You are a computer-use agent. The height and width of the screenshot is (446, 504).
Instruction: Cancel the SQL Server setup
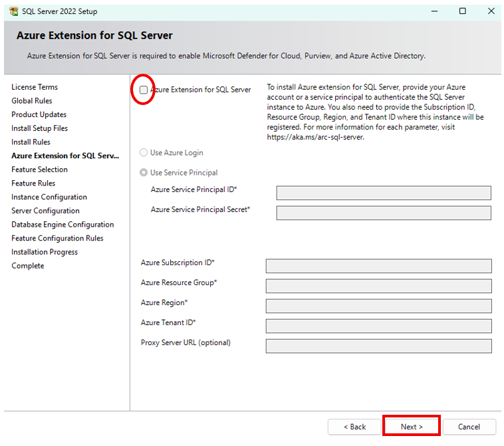[469, 427]
